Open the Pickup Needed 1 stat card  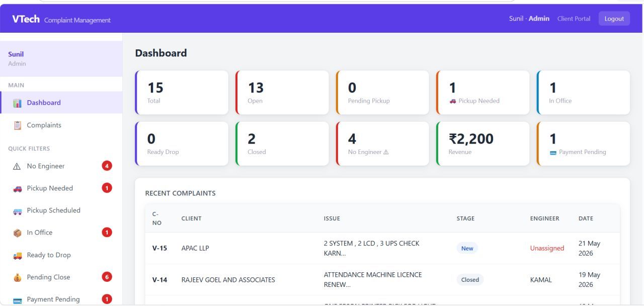(483, 93)
